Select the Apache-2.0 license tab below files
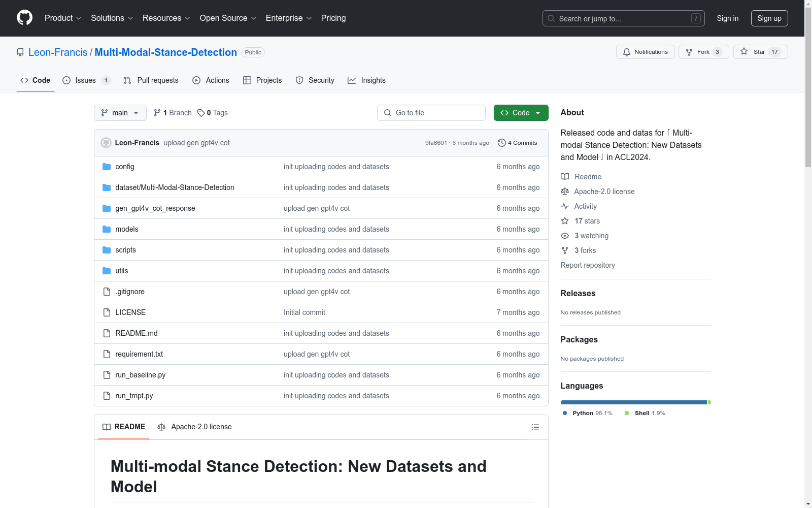Screen dimensions: 812x508 point(194,427)
